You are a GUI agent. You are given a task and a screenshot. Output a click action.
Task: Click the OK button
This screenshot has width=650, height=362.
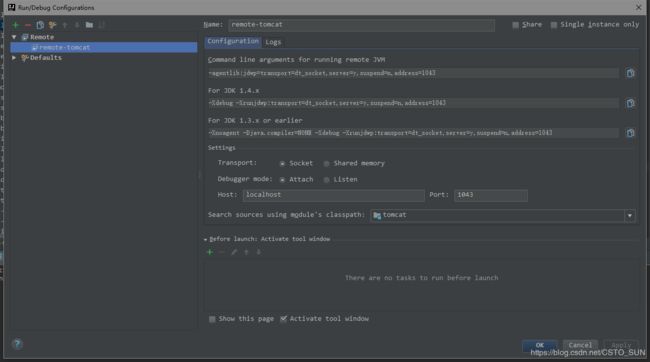pyautogui.click(x=539, y=345)
